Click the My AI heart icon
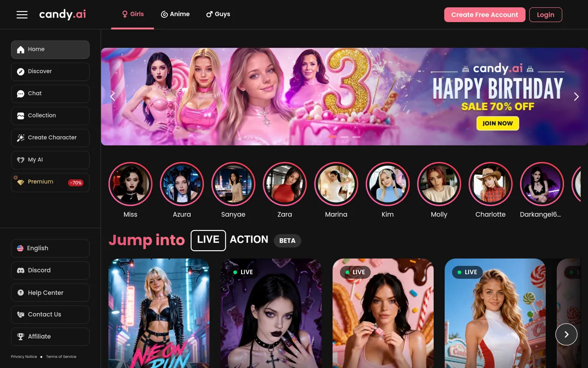 point(21,160)
